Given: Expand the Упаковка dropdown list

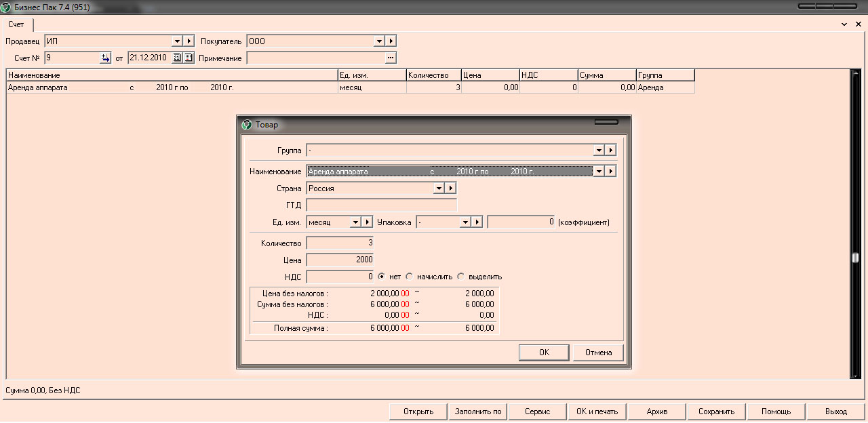Looking at the screenshot, I should coord(465,222).
